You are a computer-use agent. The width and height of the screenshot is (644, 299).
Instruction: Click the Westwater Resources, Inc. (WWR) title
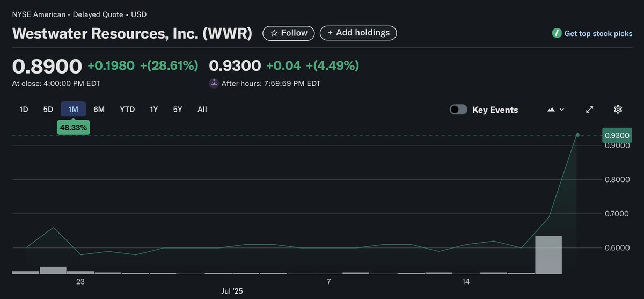coord(132,33)
